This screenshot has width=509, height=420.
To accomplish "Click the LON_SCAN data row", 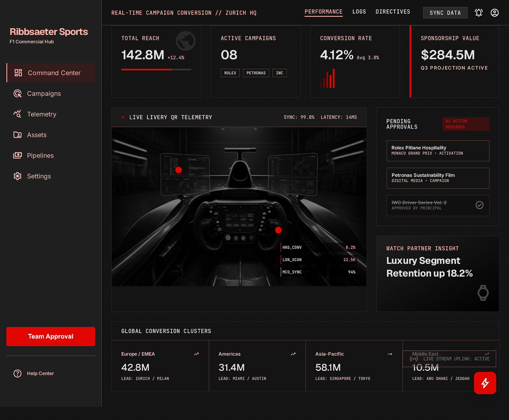I will tap(319, 260).
